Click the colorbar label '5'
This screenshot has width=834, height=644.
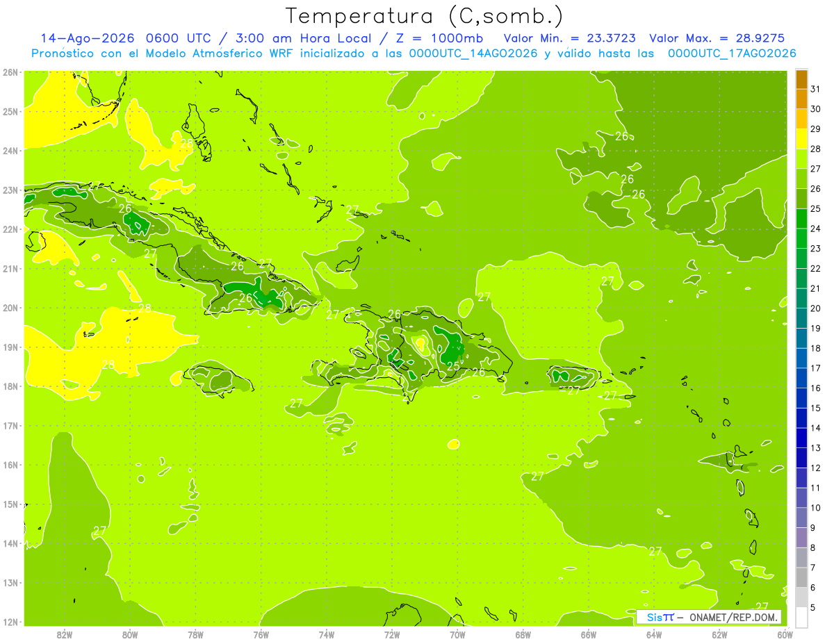click(x=813, y=607)
